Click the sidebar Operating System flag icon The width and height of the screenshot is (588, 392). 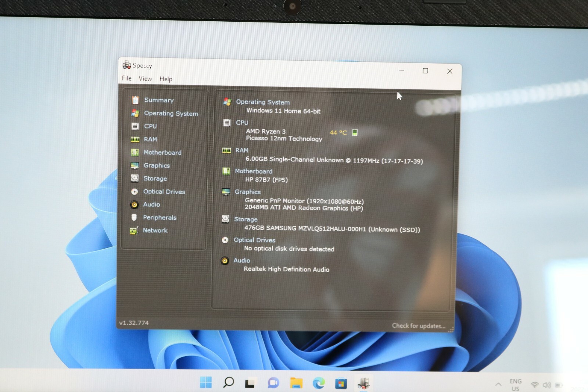point(135,113)
